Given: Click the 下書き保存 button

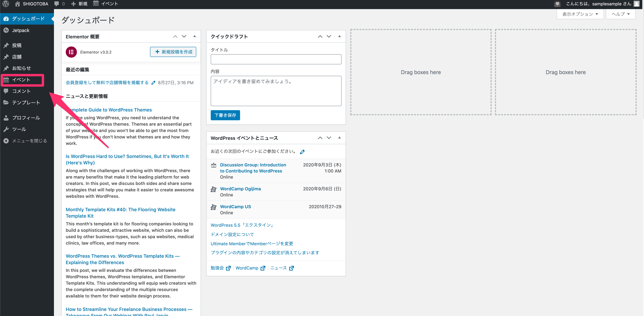Looking at the screenshot, I should [x=225, y=115].
